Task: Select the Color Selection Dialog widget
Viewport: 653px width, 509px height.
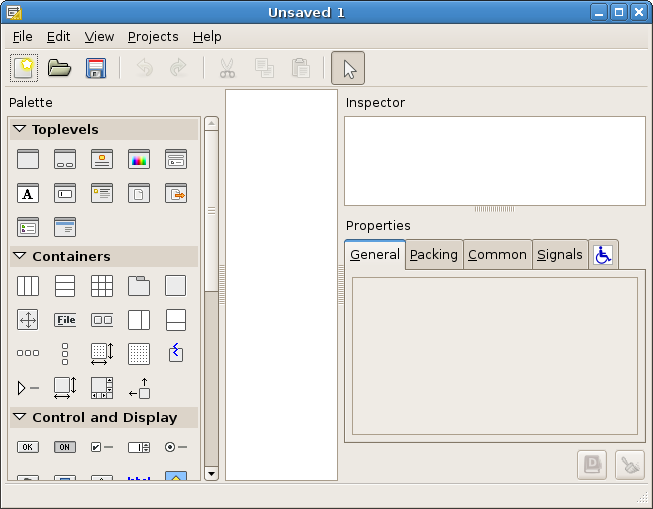Action: [139, 159]
